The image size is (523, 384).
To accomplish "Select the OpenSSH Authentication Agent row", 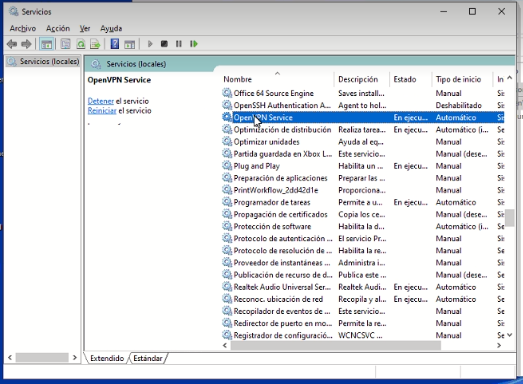I will point(363,105).
